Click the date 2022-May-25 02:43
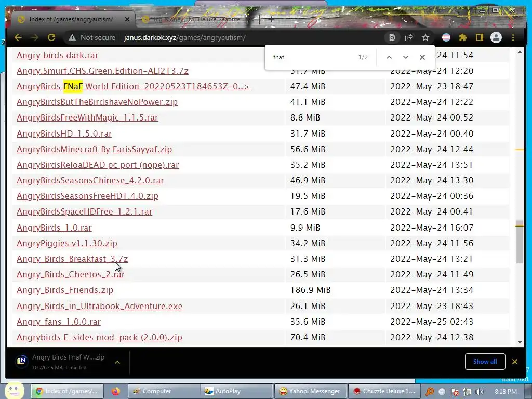The width and height of the screenshot is (532, 399). pos(432,321)
